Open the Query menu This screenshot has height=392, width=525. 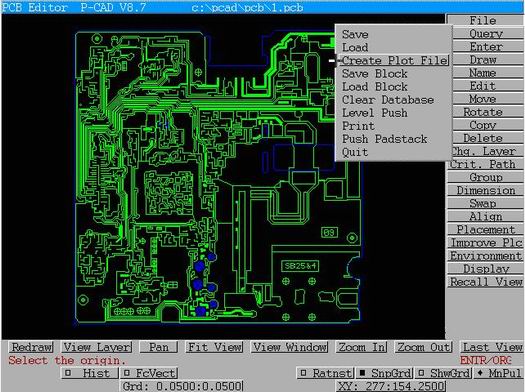click(485, 33)
